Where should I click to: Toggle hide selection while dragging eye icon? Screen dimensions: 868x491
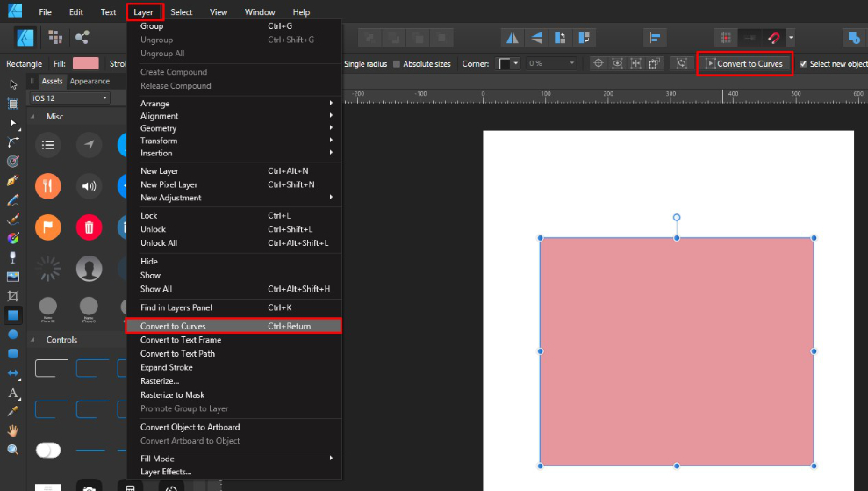617,63
